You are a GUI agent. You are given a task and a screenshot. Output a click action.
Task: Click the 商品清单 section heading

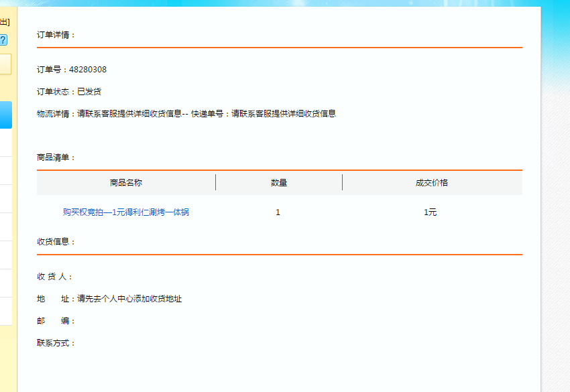click(56, 157)
